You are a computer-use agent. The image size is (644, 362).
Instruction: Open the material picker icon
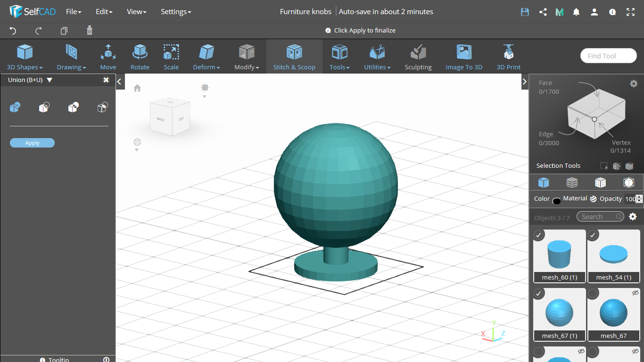coord(593,199)
